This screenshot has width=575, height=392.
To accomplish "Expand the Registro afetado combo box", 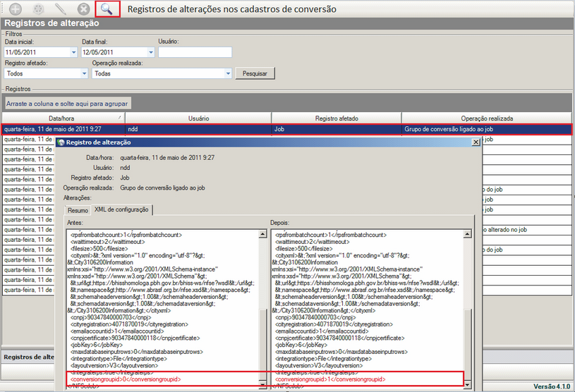I will (85, 73).
